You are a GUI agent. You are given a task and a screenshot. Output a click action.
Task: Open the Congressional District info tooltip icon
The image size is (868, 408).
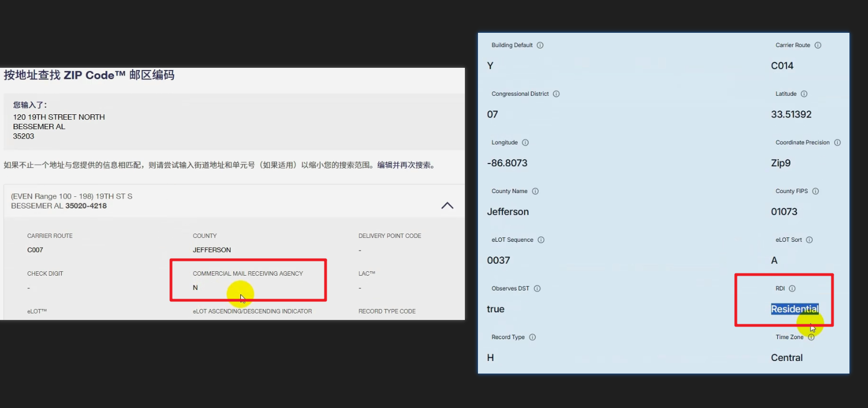(x=556, y=94)
